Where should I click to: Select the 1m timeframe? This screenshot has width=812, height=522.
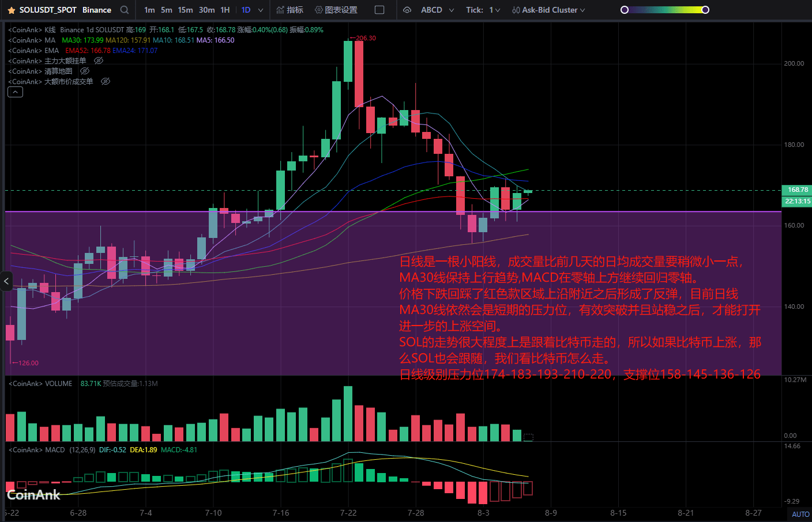[149, 10]
